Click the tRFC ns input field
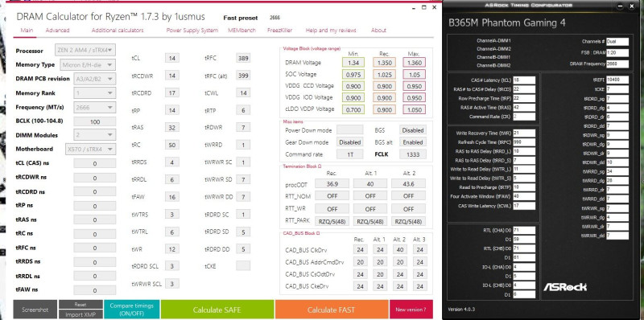 point(95,248)
